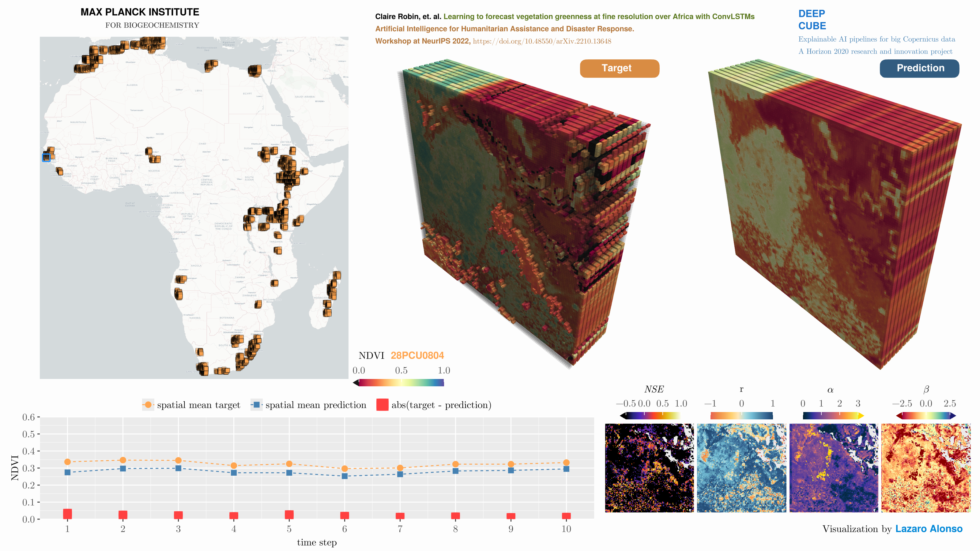Click the alpha heatmap thumbnail
The height and width of the screenshot is (551, 980).
click(834, 468)
